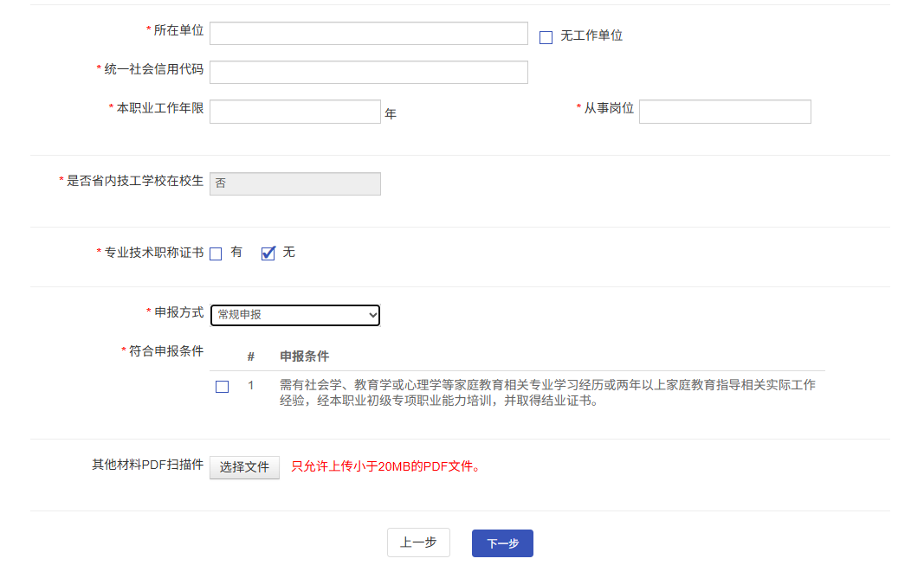
Task: Select the 从事岗位 input field
Action: point(725,112)
